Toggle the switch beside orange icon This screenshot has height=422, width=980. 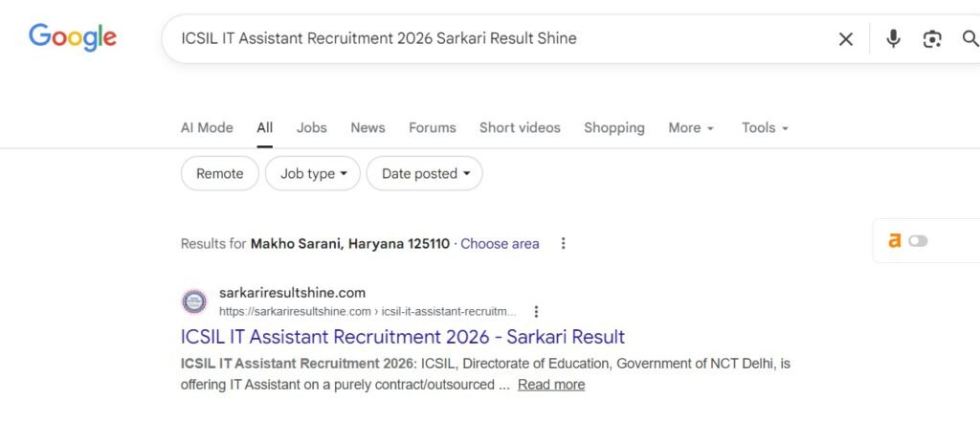918,241
